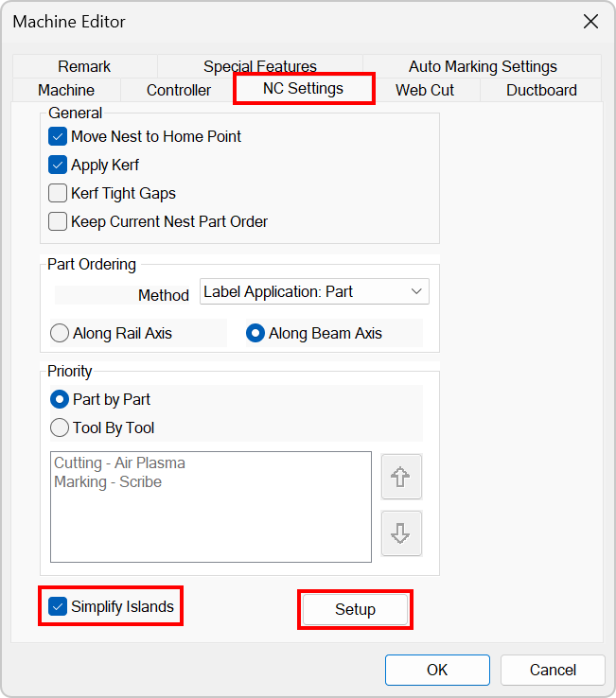
Task: Enable Kerf Tight Gaps option
Action: (58, 193)
